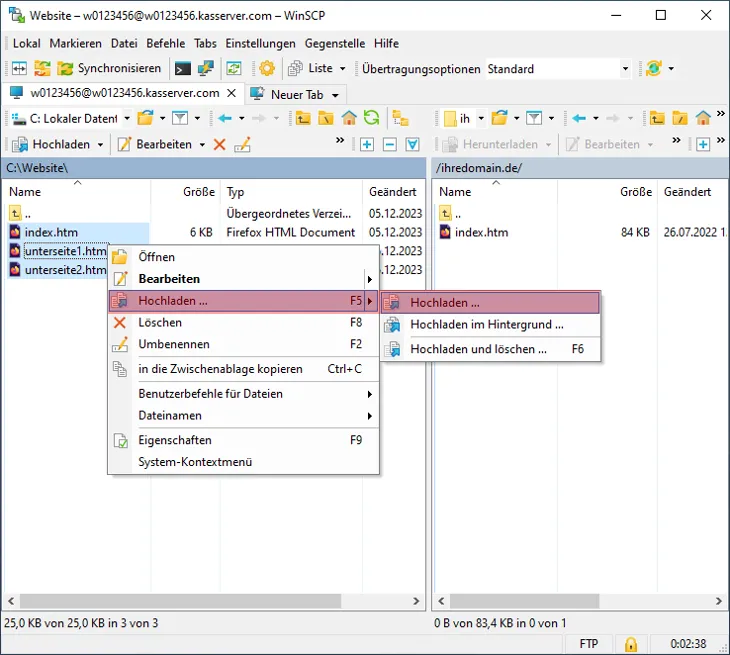Expand the Hochladen toolbar dropdown arrow
The height and width of the screenshot is (655, 730).
pos(100,145)
